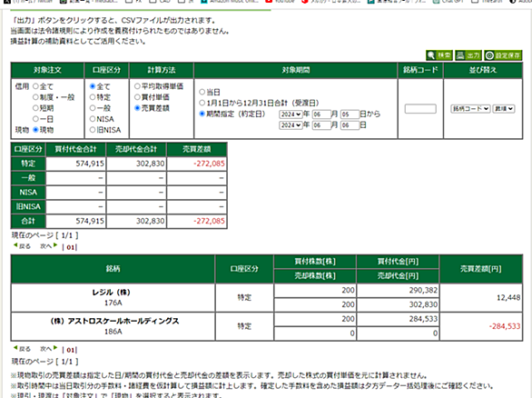This screenshot has width=532, height=398.
Task: Select 制度・一般 margin radio option
Action: point(35,97)
